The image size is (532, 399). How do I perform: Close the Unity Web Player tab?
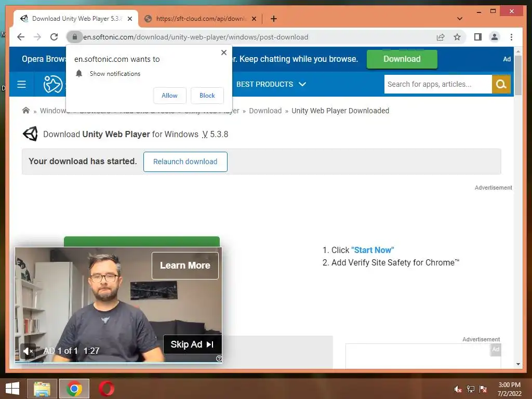129,19
